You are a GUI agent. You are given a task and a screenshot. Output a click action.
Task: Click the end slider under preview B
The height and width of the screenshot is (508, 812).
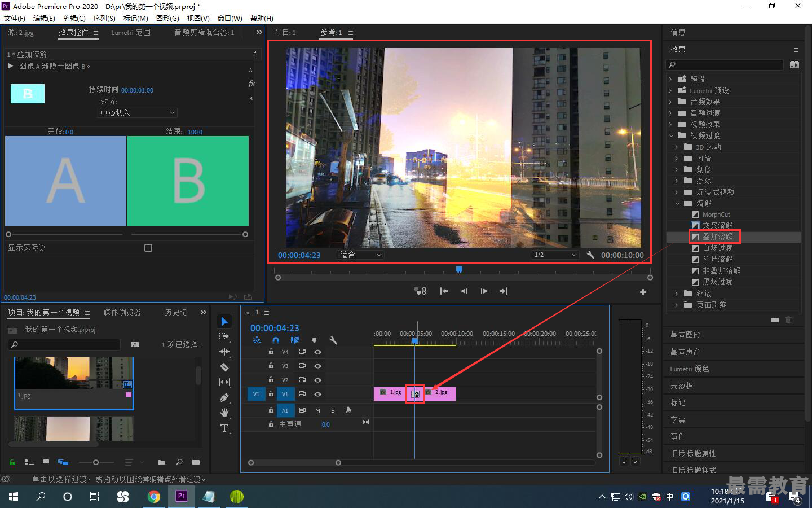[245, 234]
